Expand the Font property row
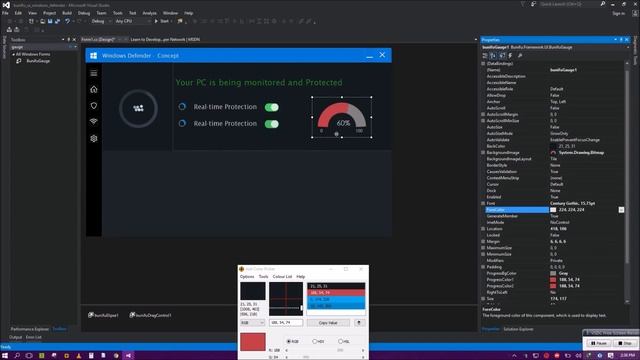Screen dimensions: 640x360 coord(483,203)
